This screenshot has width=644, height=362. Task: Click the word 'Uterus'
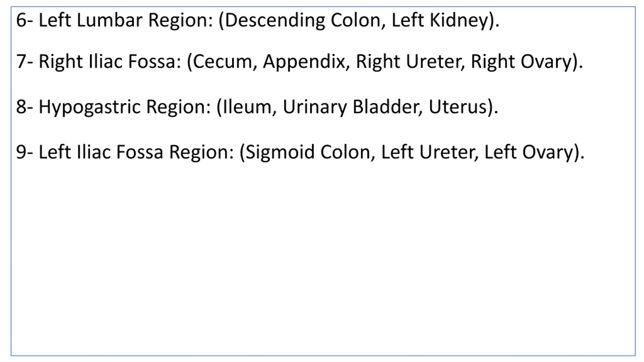457,107
